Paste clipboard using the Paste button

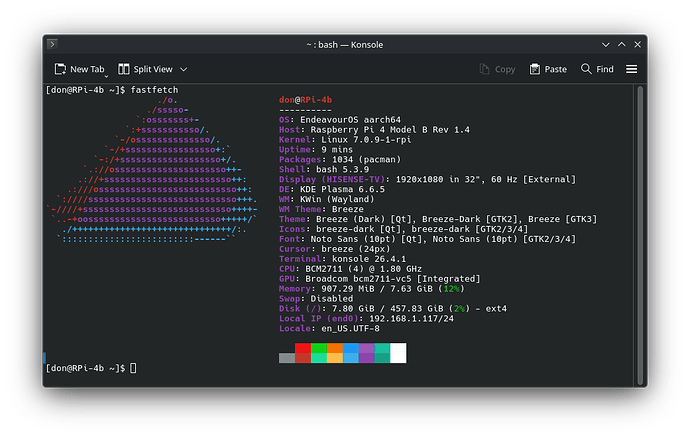(548, 69)
